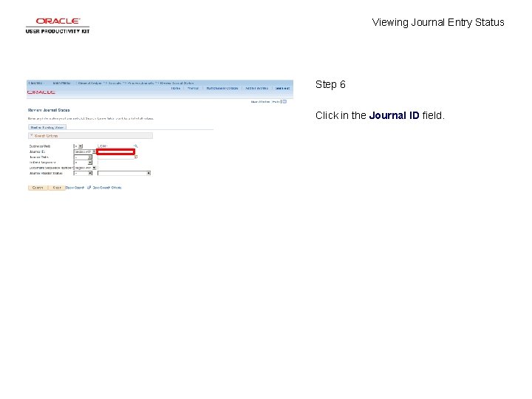Click in the Journal ID input field
Image resolution: width=532 pixels, height=399 pixels.
pos(116,151)
